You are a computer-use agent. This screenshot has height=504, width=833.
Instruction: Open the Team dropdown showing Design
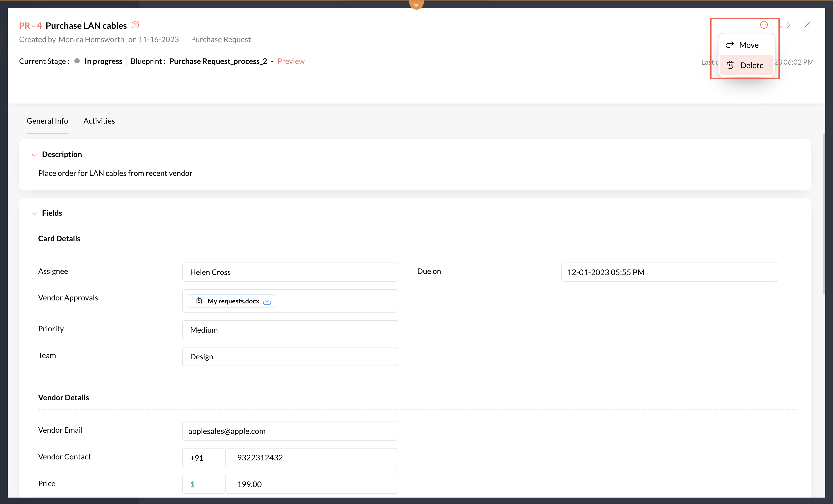[x=290, y=356]
